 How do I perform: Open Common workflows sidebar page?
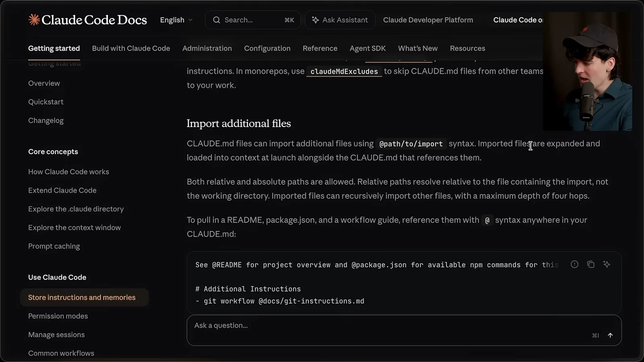(61, 353)
